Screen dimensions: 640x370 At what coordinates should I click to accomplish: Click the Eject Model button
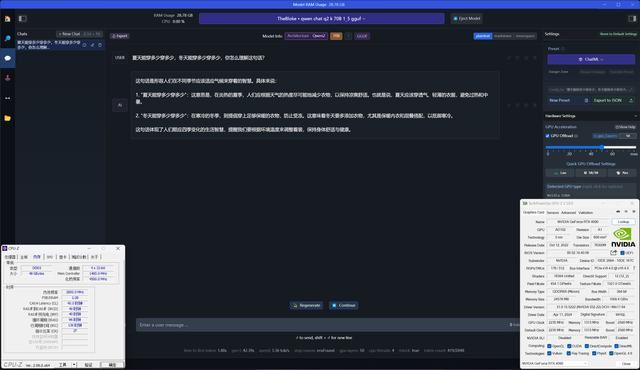[x=467, y=18]
